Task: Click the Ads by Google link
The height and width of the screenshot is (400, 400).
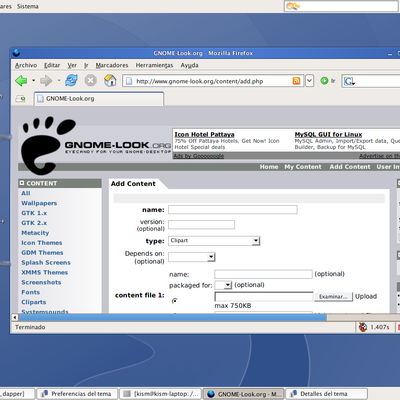Action: click(x=199, y=156)
